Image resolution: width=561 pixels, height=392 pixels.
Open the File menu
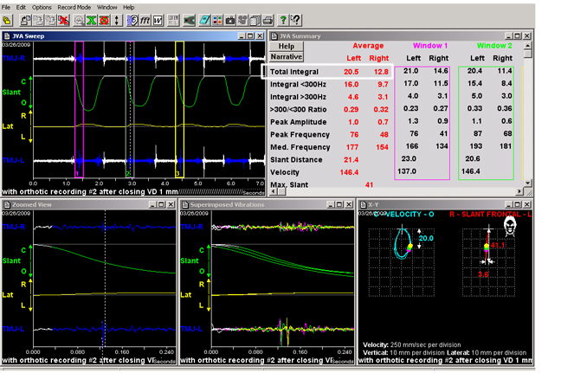[8, 6]
